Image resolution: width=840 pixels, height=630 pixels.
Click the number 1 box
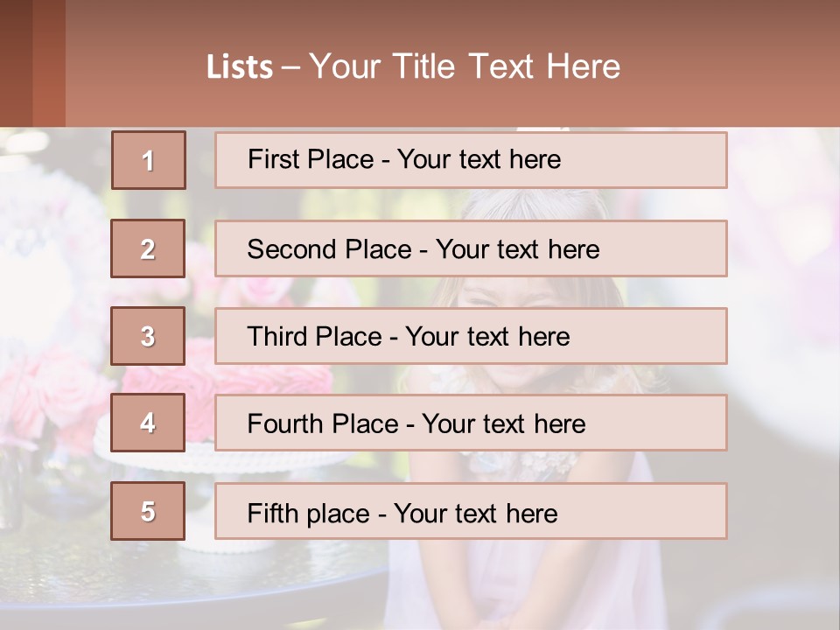click(149, 160)
